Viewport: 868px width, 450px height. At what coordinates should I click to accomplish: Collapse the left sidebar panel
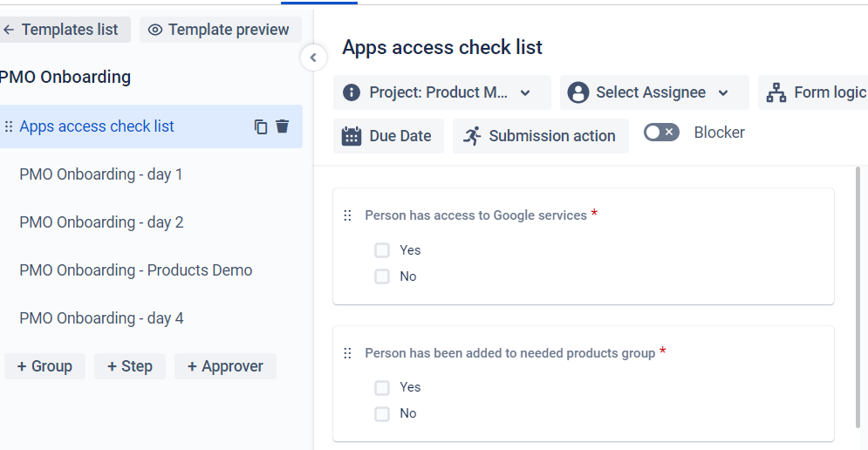click(x=313, y=58)
